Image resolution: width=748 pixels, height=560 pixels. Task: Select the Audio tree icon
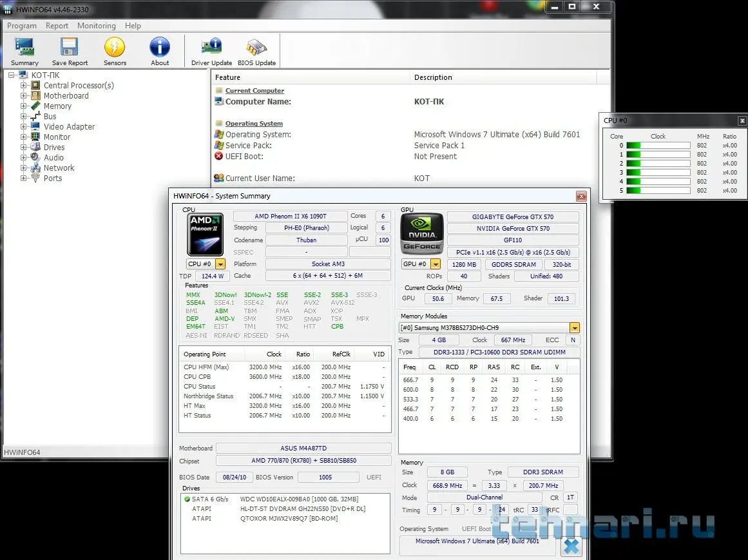click(x=35, y=157)
